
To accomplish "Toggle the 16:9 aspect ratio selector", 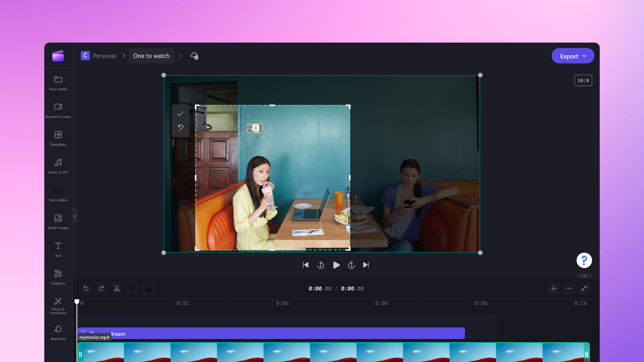I will coord(583,80).
